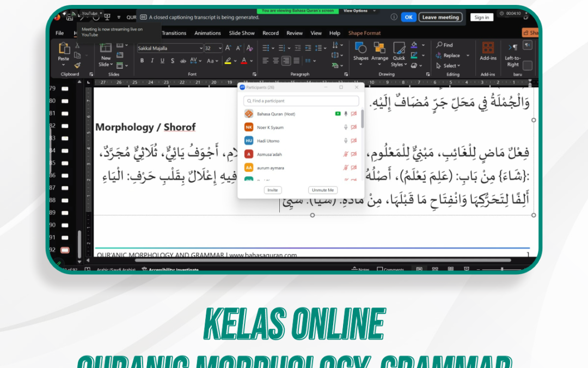Viewport: 588px width, 368px height.
Task: Click Shape Fill paint bucket icon
Action: pos(414,45)
